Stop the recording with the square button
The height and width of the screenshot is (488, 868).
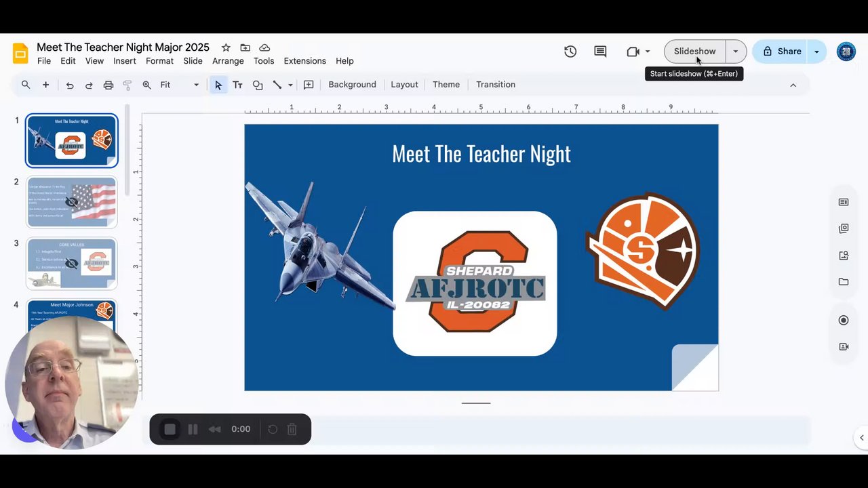[170, 429]
